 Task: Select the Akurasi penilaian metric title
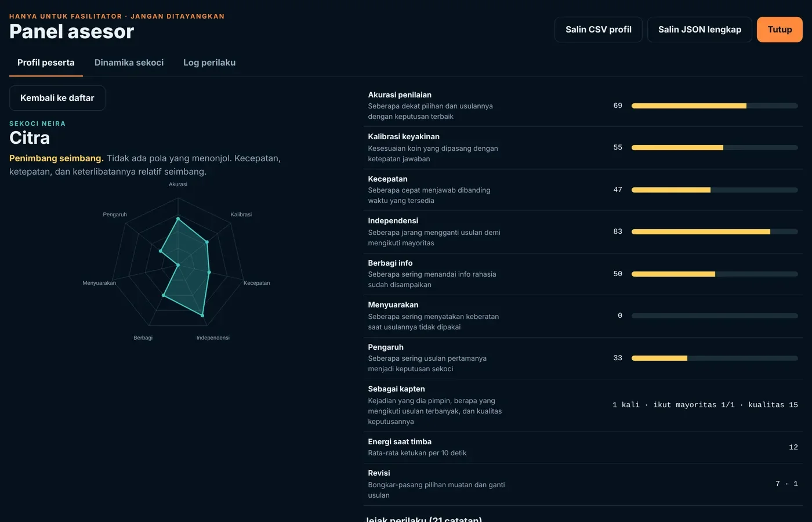(x=400, y=95)
